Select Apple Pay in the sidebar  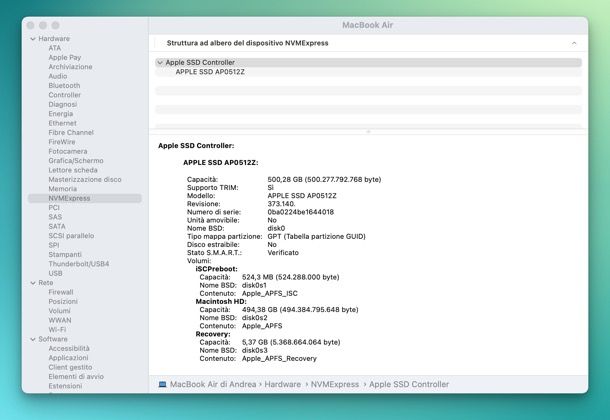click(x=65, y=58)
